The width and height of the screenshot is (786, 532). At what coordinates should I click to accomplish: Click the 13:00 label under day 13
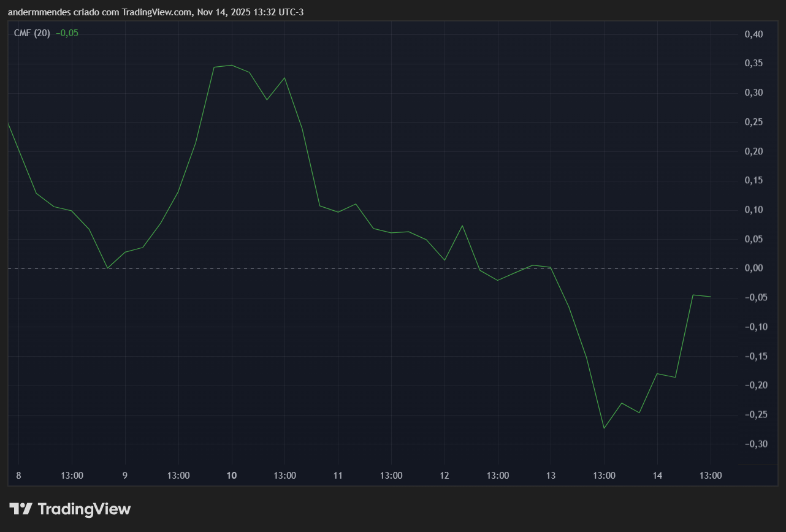pyautogui.click(x=605, y=475)
